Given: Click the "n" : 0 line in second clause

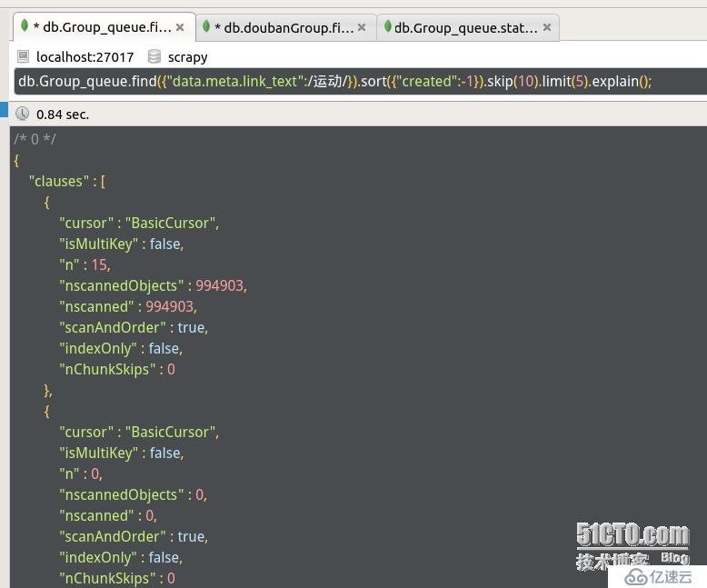Looking at the screenshot, I should 81,473.
